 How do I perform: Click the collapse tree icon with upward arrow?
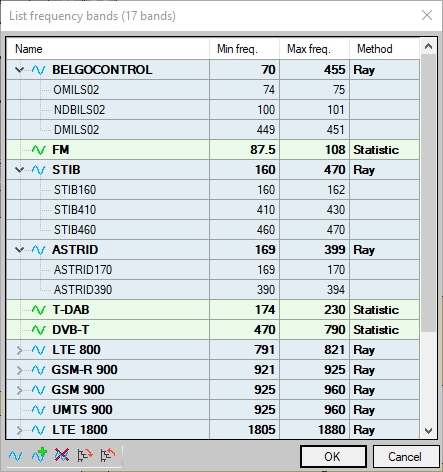pyautogui.click(x=108, y=455)
